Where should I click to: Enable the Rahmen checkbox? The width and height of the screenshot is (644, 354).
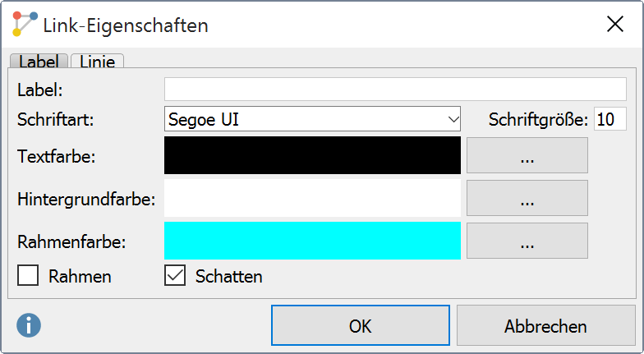pos(29,276)
